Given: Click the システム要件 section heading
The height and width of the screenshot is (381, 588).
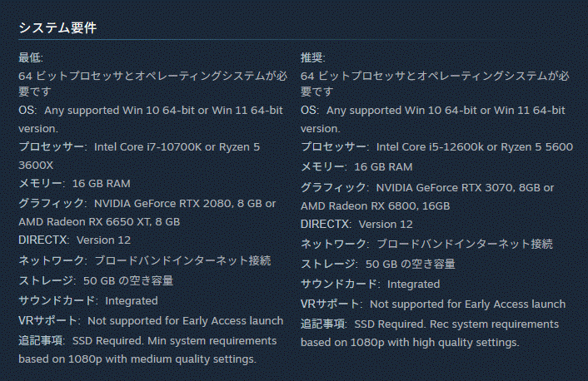Looking at the screenshot, I should pos(57,27).
